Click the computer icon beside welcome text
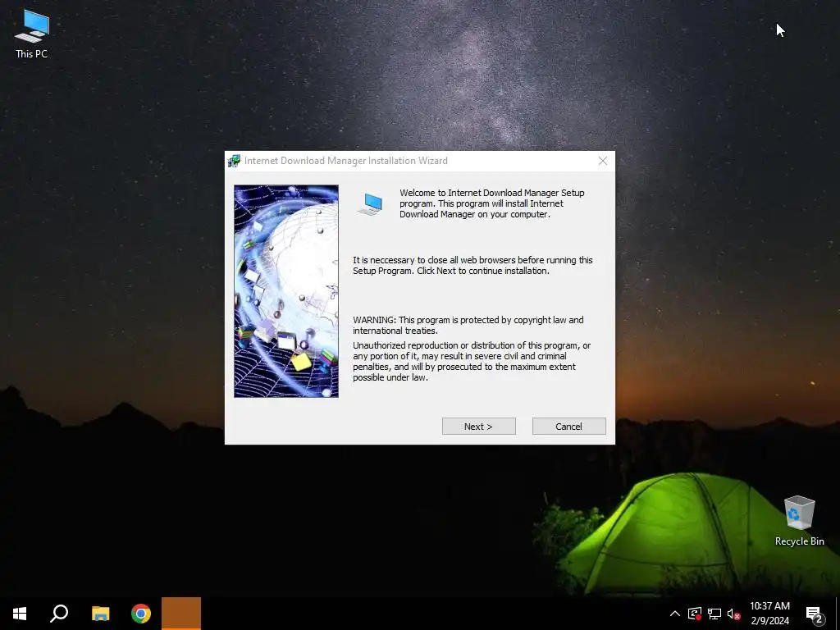The height and width of the screenshot is (630, 840). (x=371, y=204)
